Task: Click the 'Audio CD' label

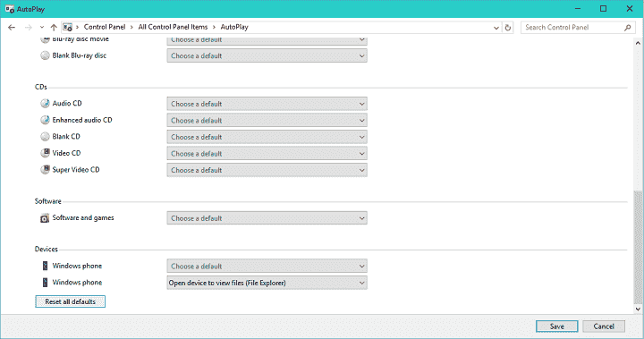Action: (x=67, y=103)
